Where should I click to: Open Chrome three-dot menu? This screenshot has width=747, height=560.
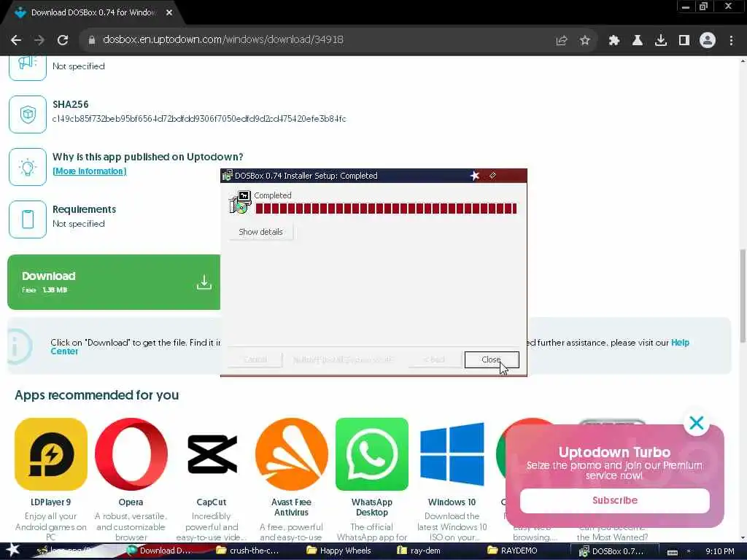click(x=731, y=41)
